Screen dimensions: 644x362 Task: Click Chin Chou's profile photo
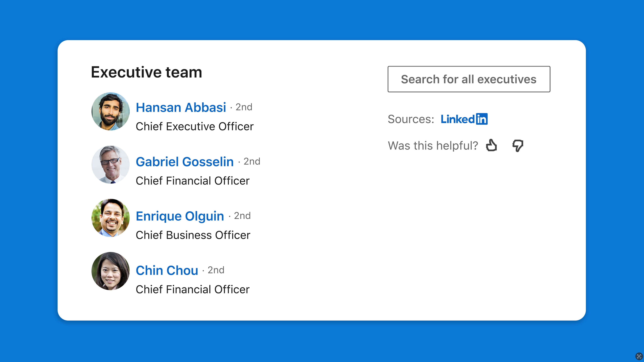(x=111, y=271)
